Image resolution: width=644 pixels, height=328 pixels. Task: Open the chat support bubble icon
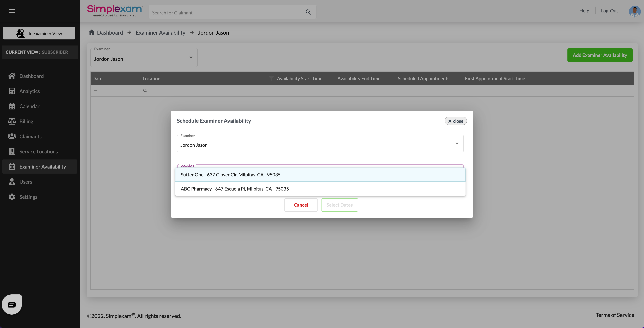(12, 304)
